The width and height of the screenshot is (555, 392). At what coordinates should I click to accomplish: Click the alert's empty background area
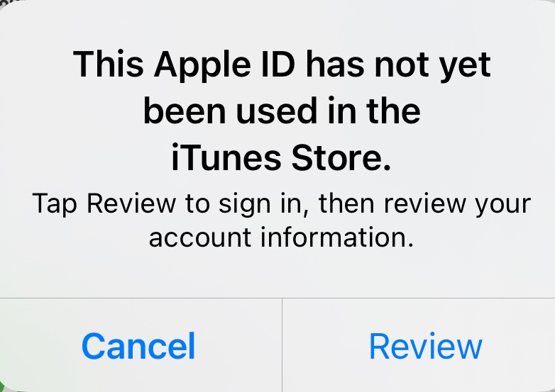click(x=277, y=273)
